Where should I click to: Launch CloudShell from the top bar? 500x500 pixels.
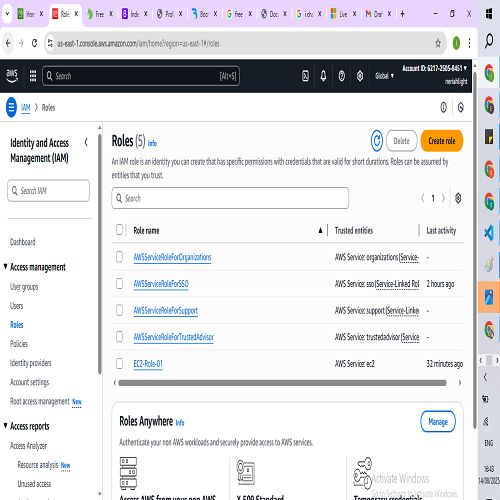coord(305,76)
